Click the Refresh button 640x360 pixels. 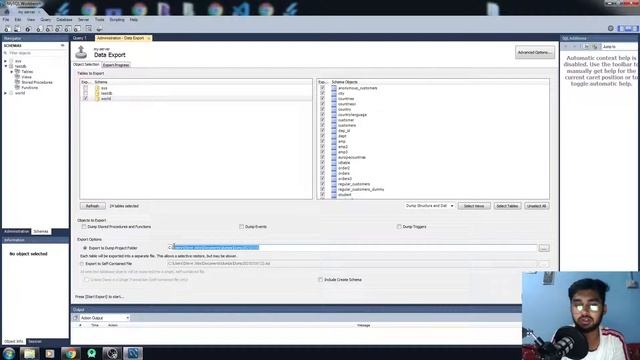click(x=93, y=206)
